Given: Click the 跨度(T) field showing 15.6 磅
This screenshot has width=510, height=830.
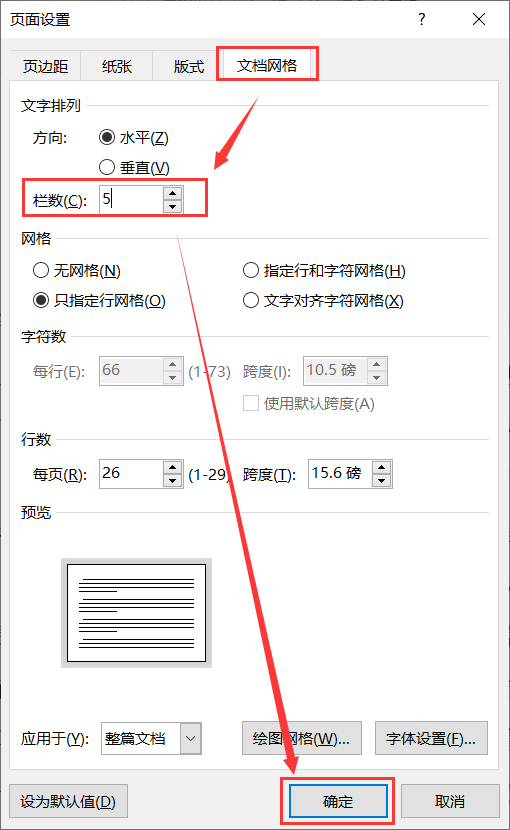Looking at the screenshot, I should point(340,474).
